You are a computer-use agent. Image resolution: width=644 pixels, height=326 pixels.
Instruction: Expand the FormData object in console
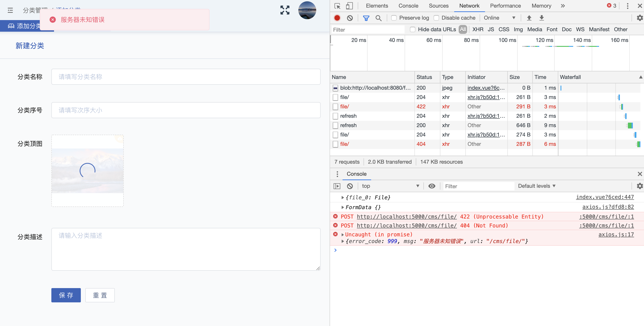343,207
